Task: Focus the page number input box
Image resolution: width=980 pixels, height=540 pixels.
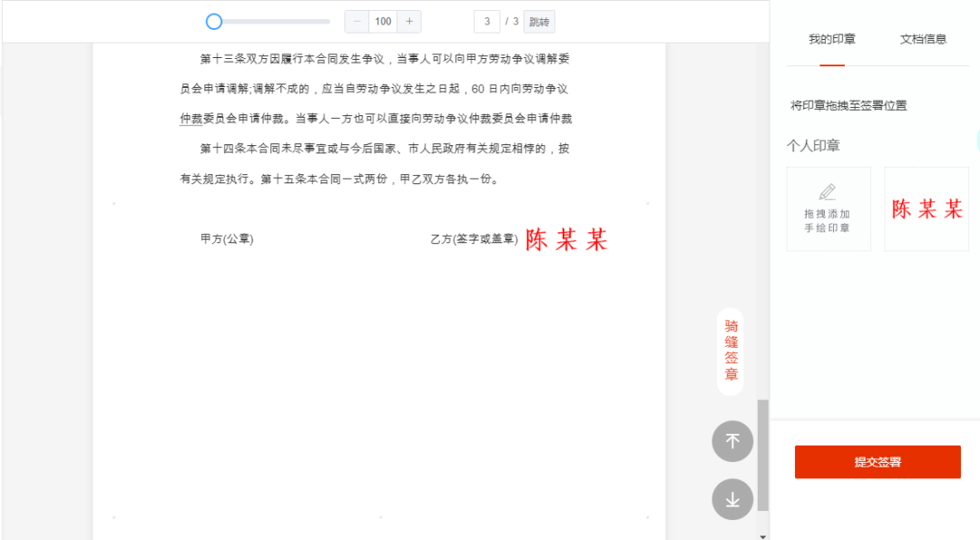Action: (486, 22)
